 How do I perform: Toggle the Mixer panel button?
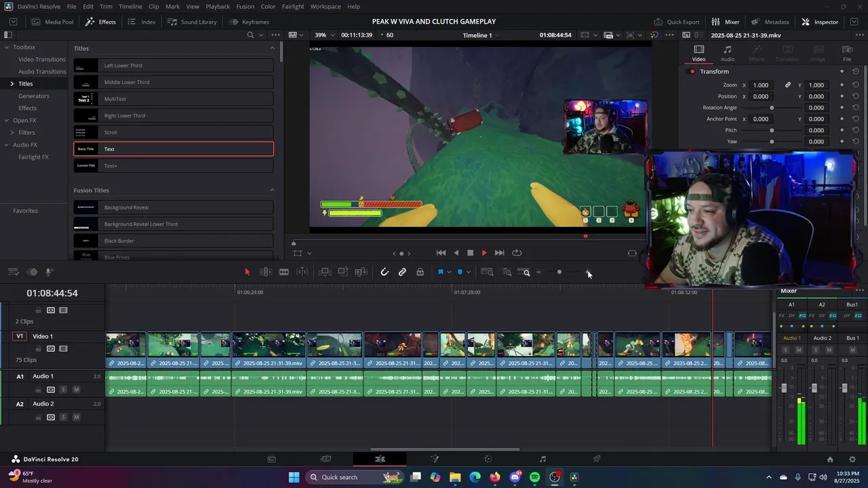725,22
